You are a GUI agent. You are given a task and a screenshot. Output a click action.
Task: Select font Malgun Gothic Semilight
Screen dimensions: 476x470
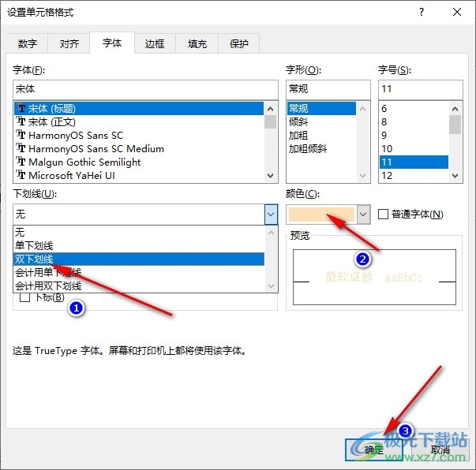click(x=139, y=162)
